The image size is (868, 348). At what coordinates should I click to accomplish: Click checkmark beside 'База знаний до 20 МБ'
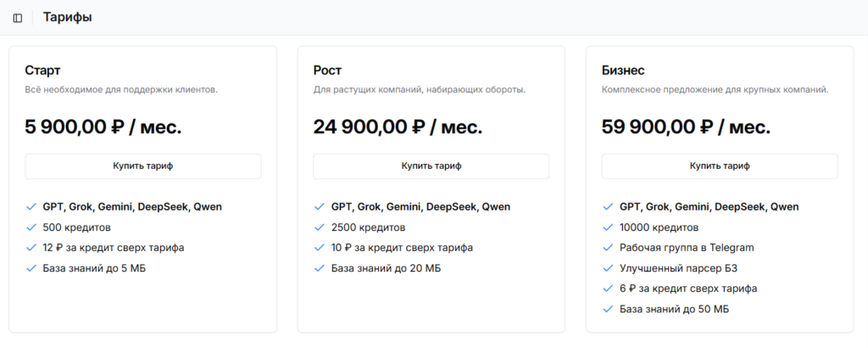(320, 268)
